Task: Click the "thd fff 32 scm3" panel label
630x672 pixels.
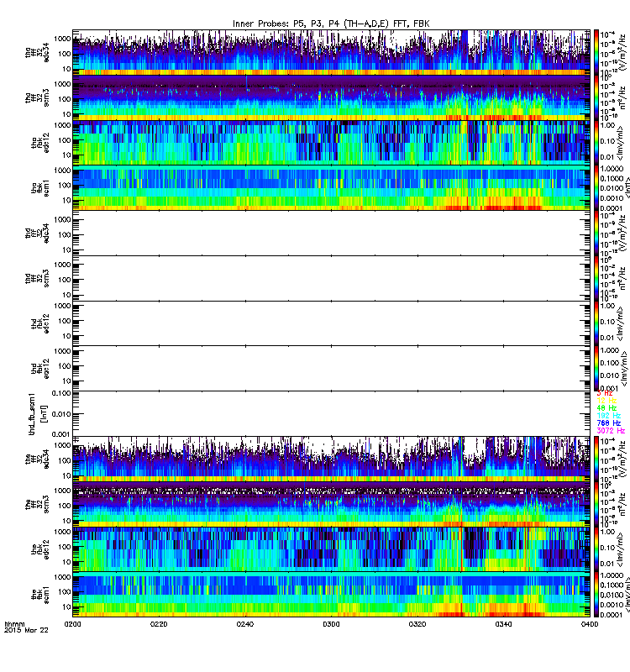Action: point(37,279)
